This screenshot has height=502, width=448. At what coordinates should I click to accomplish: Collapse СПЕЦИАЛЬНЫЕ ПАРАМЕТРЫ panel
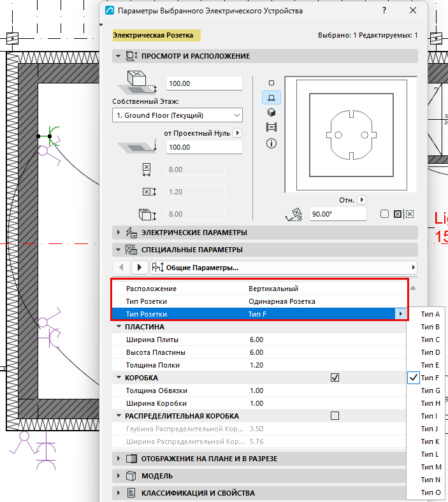click(x=118, y=250)
